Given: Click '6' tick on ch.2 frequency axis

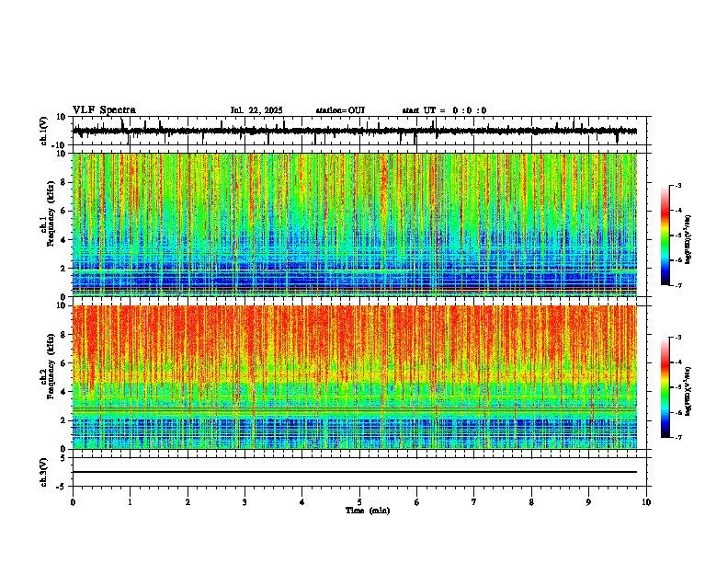Looking at the screenshot, I should point(64,363).
